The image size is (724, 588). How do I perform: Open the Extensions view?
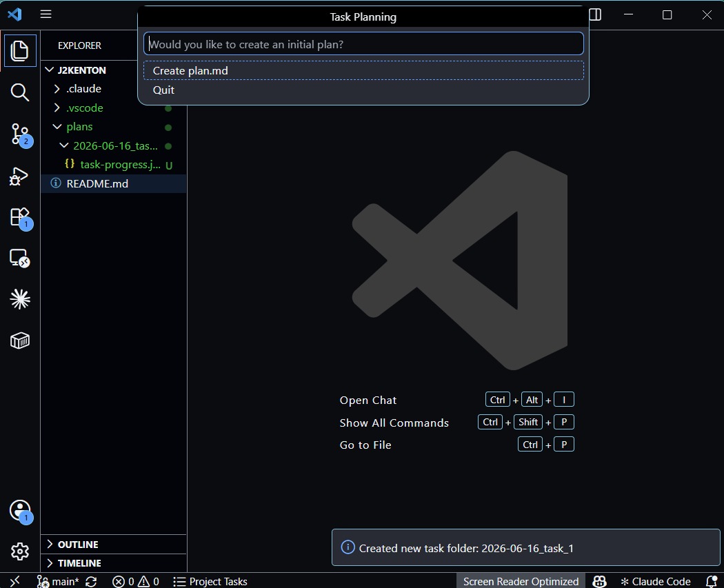(x=20, y=217)
